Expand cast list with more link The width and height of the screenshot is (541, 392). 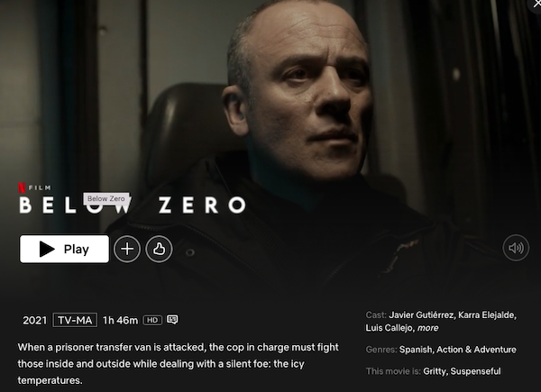pos(427,328)
